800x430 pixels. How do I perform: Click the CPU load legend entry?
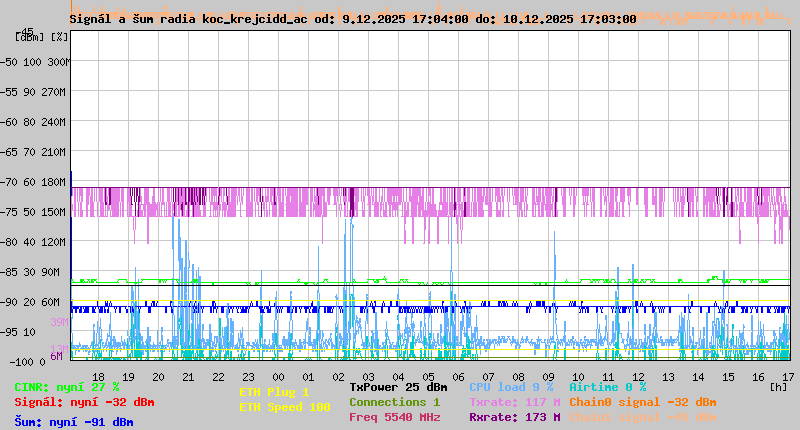click(511, 387)
